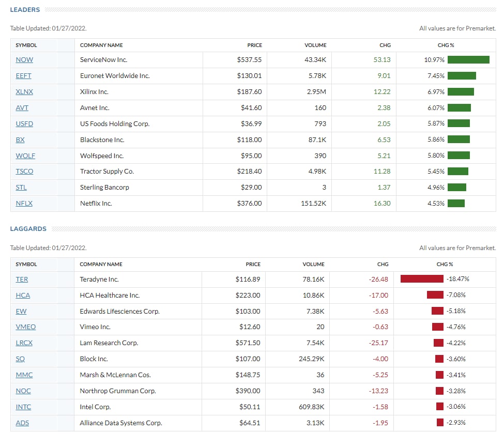Click the Teradyne Inc. company name

[x=99, y=280]
